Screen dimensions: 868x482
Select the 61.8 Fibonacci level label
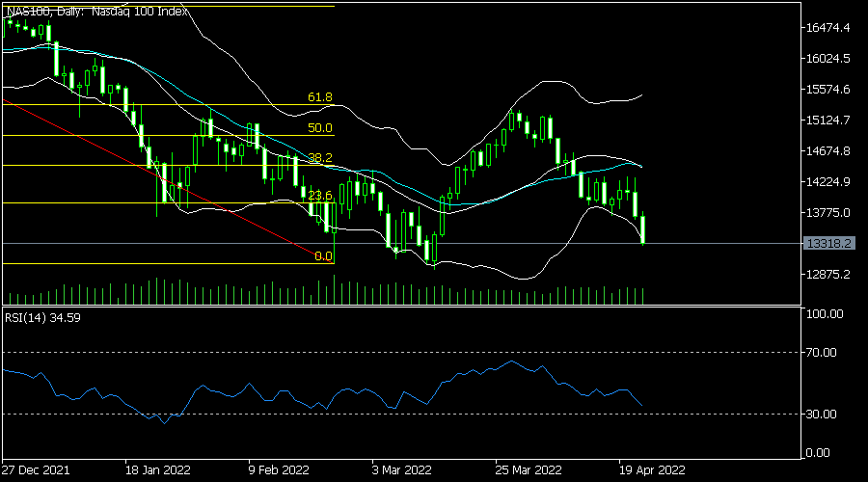(x=320, y=97)
